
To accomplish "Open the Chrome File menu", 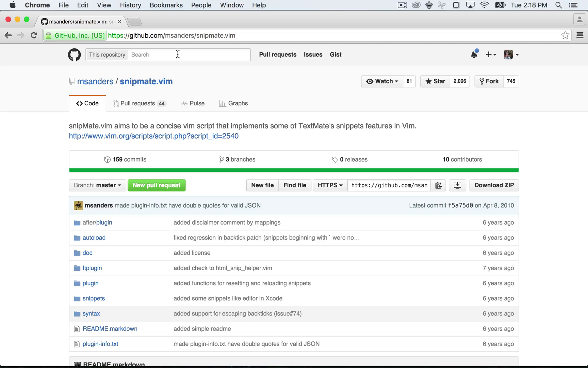I will tap(63, 5).
